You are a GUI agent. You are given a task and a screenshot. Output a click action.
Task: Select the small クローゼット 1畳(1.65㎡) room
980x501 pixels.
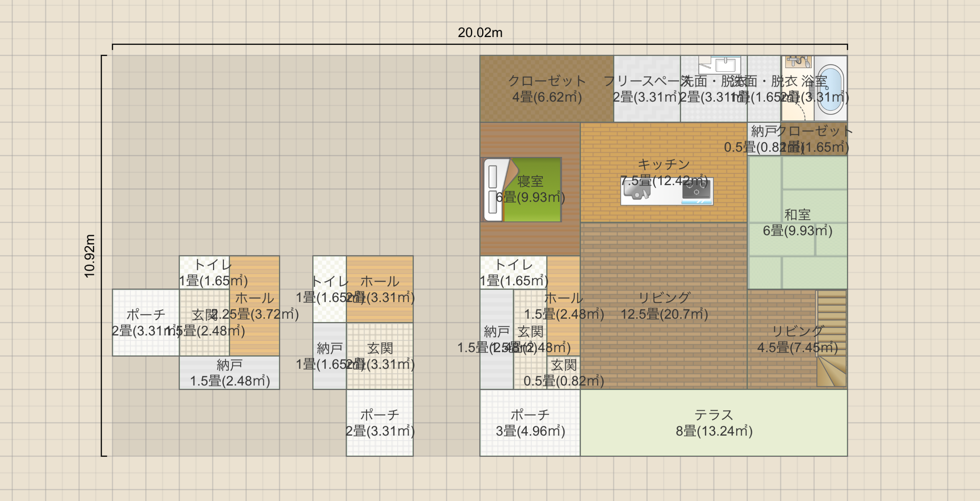(x=814, y=139)
